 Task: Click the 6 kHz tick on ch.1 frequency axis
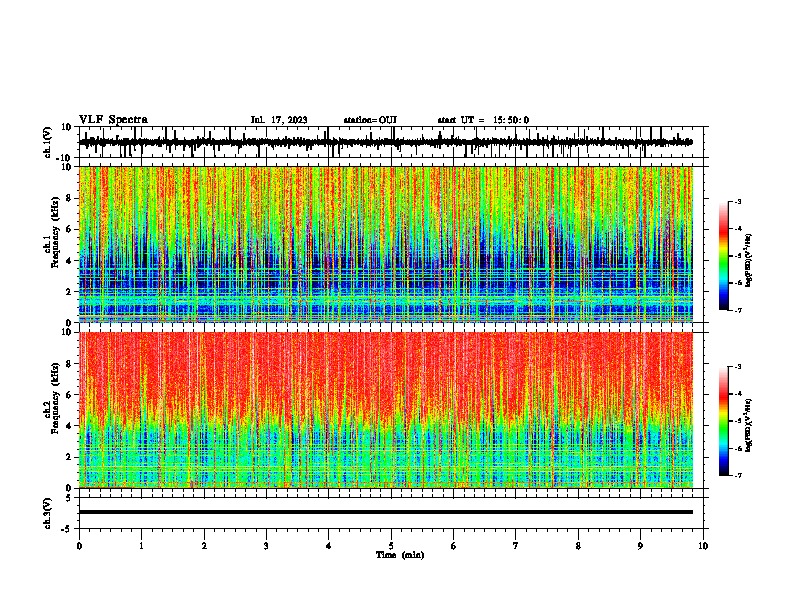point(69,229)
